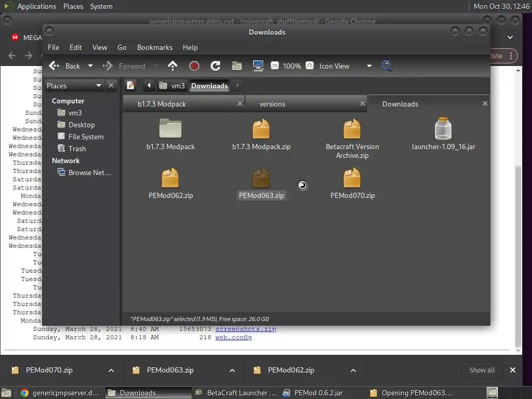The height and width of the screenshot is (399, 532).
Task: Open the File menu
Action: pyautogui.click(x=54, y=47)
